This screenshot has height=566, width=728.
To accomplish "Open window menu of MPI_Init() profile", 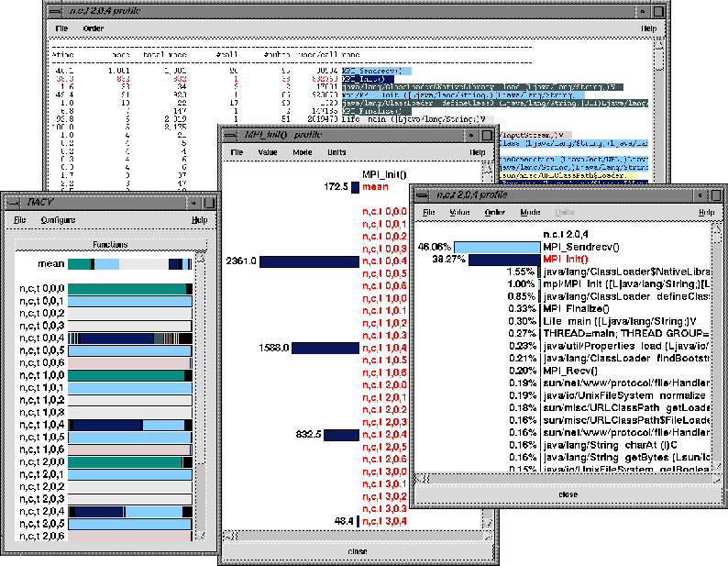I will pos(231,134).
